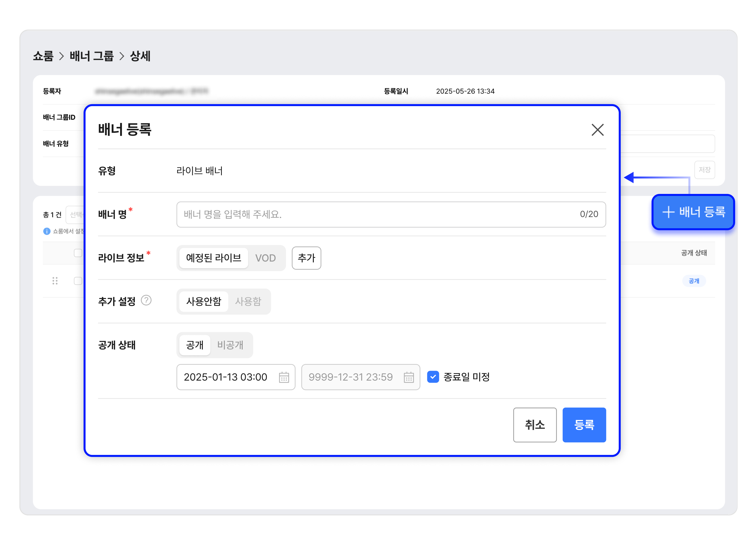
Task: Check the first banner row checkbox
Action: pos(78,281)
